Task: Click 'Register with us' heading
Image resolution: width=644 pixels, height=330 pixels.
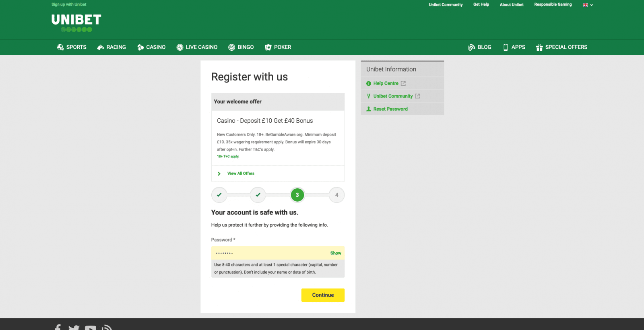Action: click(250, 77)
